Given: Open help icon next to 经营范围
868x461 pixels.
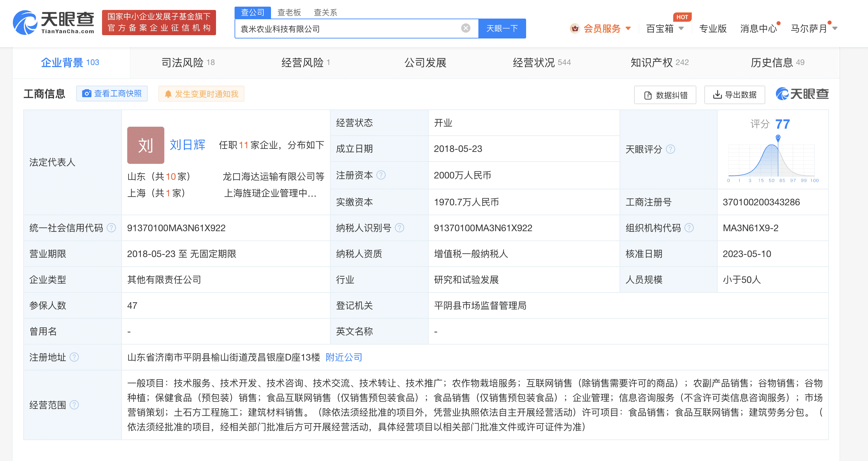Looking at the screenshot, I should (x=74, y=405).
